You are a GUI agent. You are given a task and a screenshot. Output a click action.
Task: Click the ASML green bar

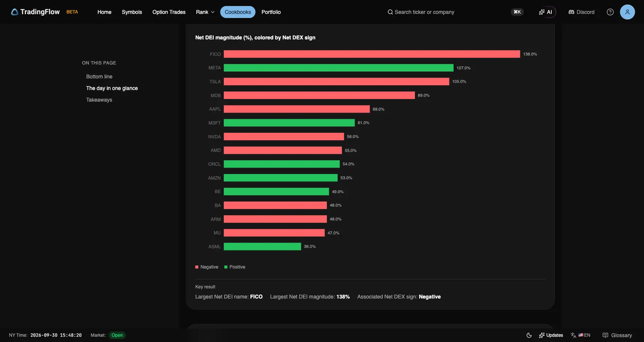262,246
